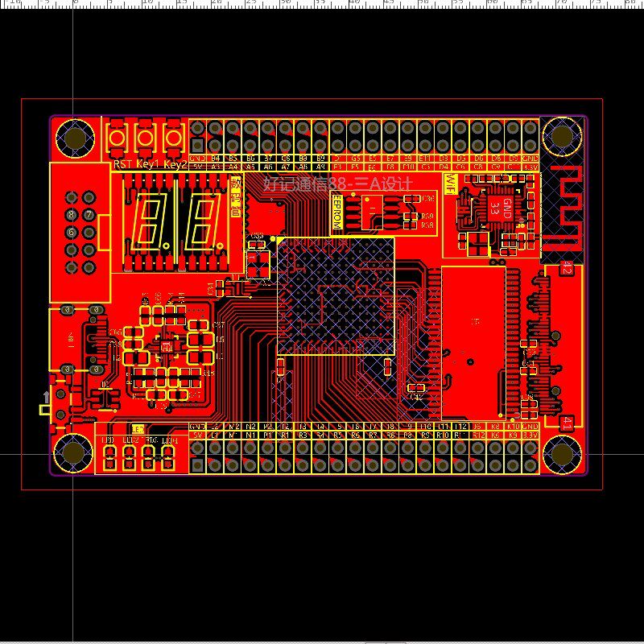644x644 pixels.
Task: Select pad 42 below the antenna
Action: tap(566, 269)
